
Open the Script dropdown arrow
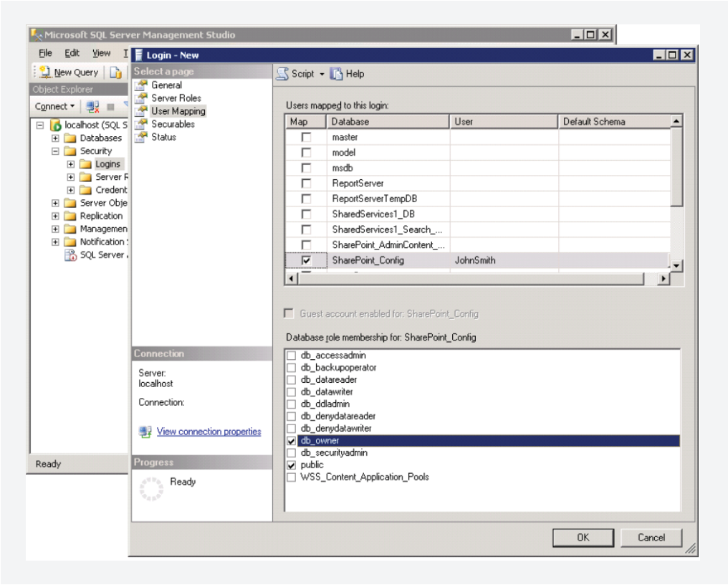pyautogui.click(x=322, y=75)
